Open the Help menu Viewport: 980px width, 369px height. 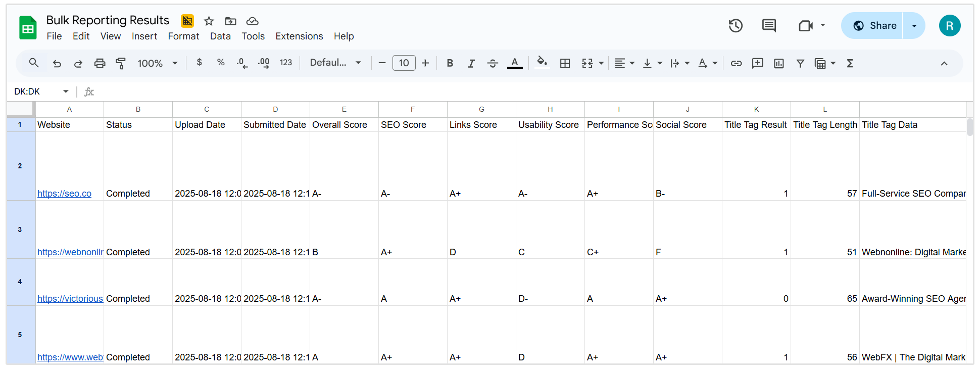click(344, 36)
